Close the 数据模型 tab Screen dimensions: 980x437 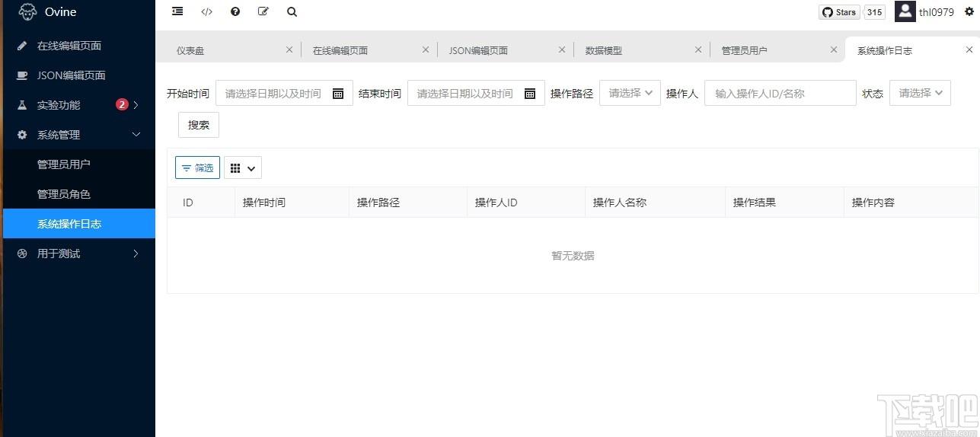[698, 49]
